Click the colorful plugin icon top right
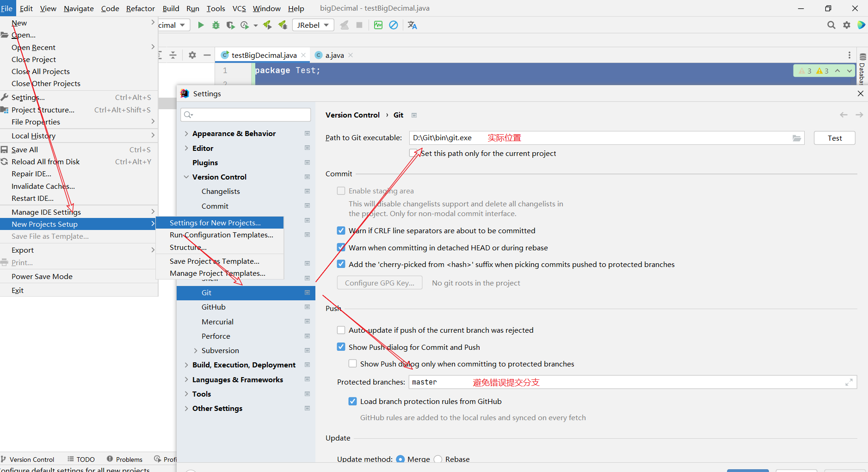This screenshot has height=472, width=868. pos(862,25)
